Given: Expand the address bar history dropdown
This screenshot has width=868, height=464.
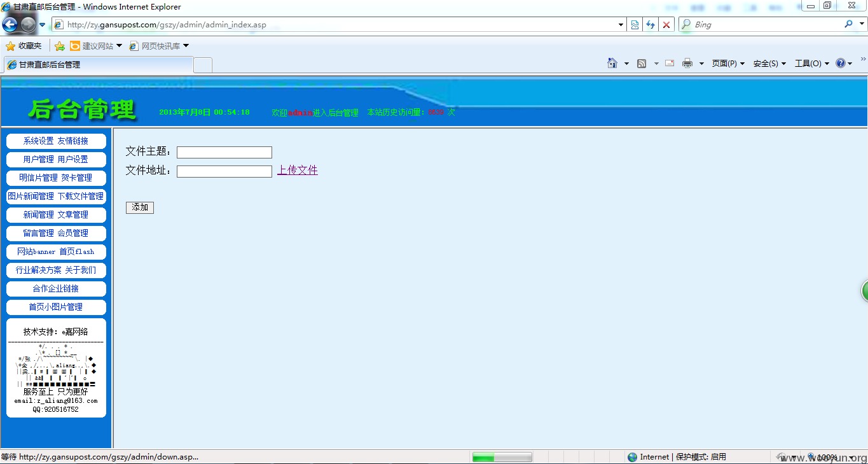Looking at the screenshot, I should click(621, 25).
